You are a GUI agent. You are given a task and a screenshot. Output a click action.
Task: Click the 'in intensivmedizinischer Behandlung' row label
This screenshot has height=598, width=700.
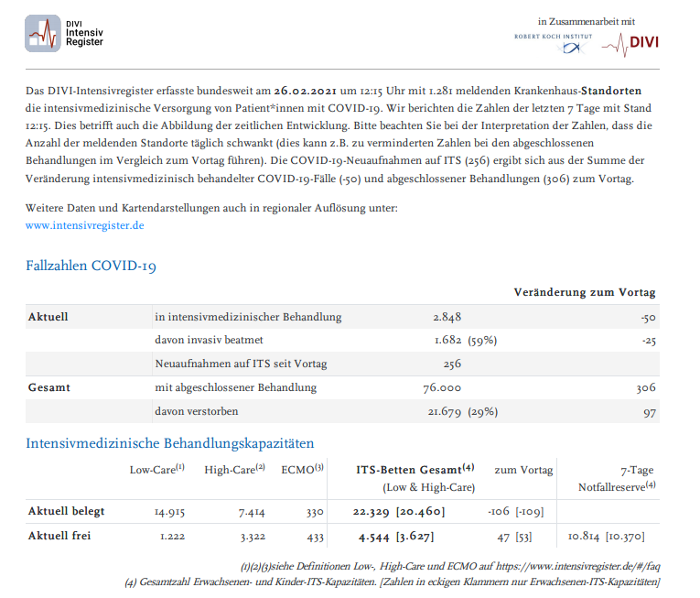tap(248, 317)
